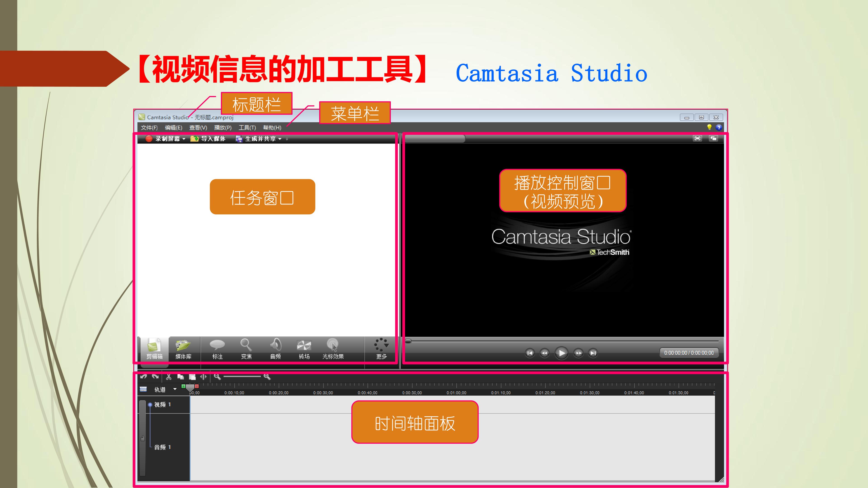The width and height of the screenshot is (868, 488).
Task: Click the Undo arrow on timeline toolbar
Action: tap(144, 377)
